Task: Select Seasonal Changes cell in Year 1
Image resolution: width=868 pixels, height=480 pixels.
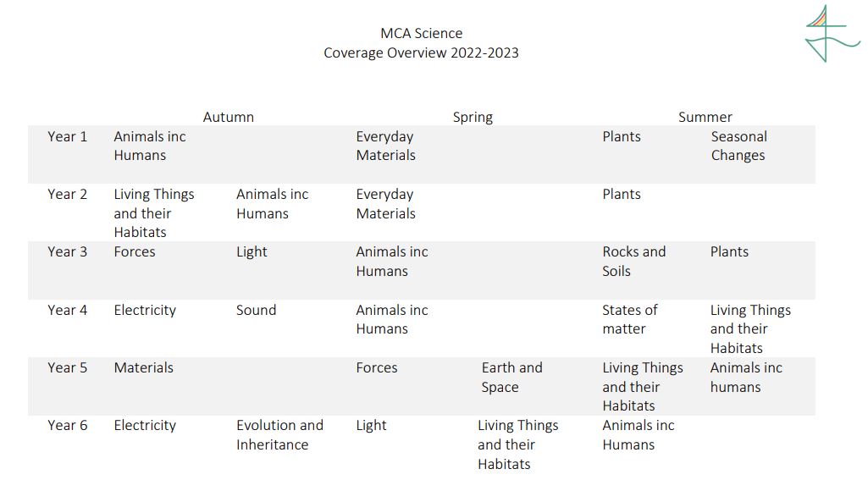Action: (739, 146)
